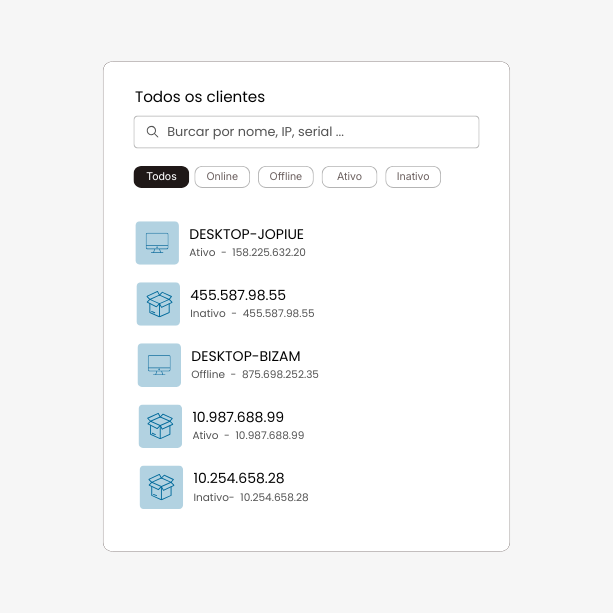
Task: Open the 10.987.688.99 client title
Action: click(x=238, y=417)
